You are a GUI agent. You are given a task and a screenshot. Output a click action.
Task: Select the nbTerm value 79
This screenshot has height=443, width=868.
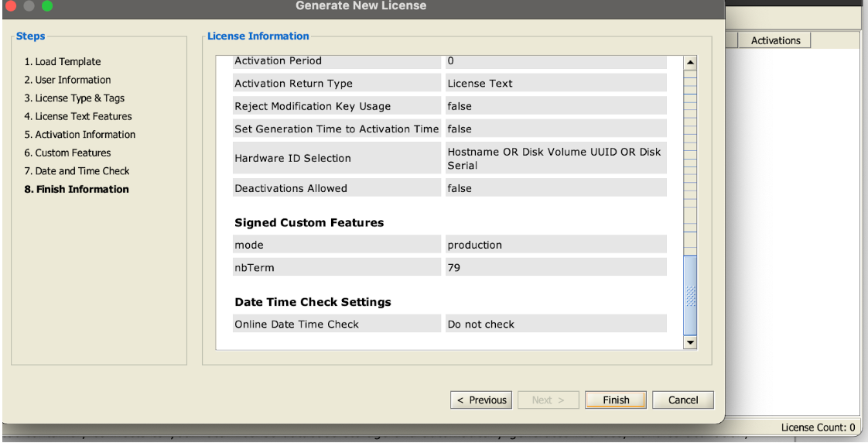(555, 267)
